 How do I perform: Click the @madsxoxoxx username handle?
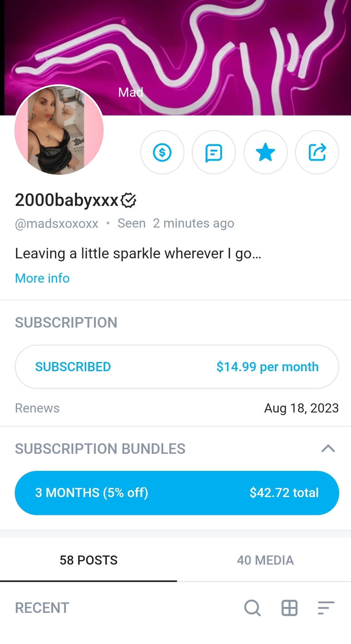coord(57,224)
